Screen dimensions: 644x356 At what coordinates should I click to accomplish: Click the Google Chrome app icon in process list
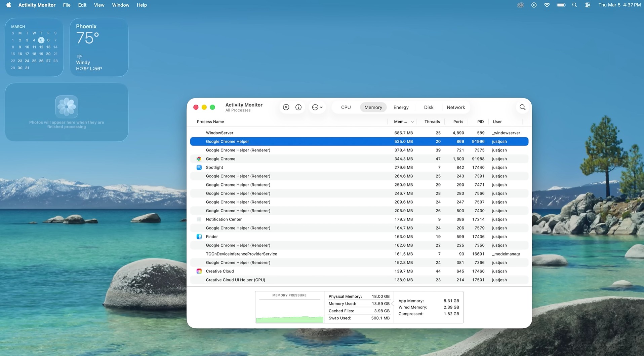pos(200,158)
